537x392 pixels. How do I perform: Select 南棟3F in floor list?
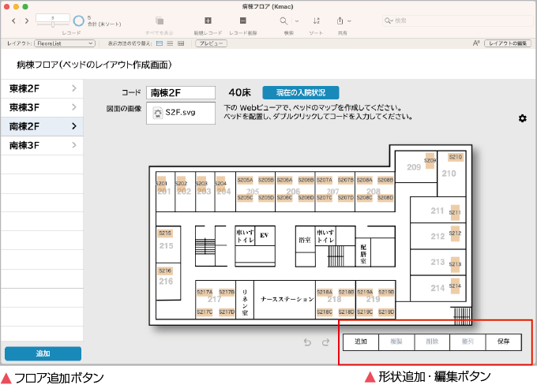tap(42, 145)
